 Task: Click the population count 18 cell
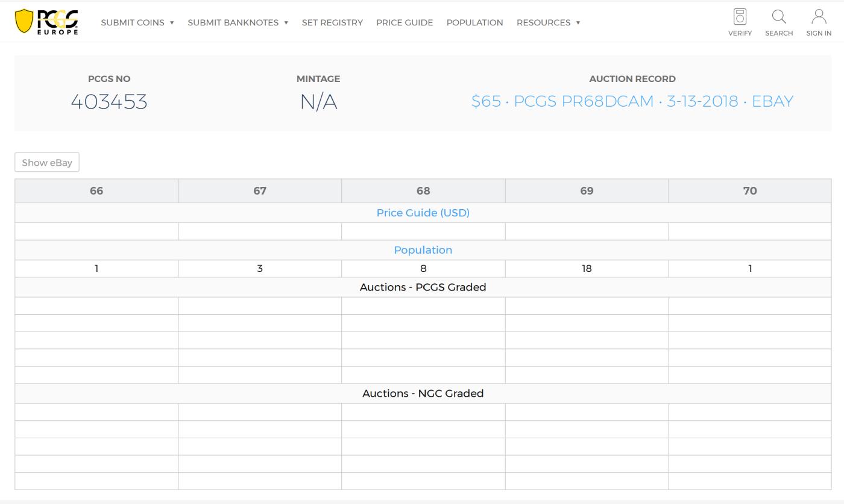pos(587,268)
